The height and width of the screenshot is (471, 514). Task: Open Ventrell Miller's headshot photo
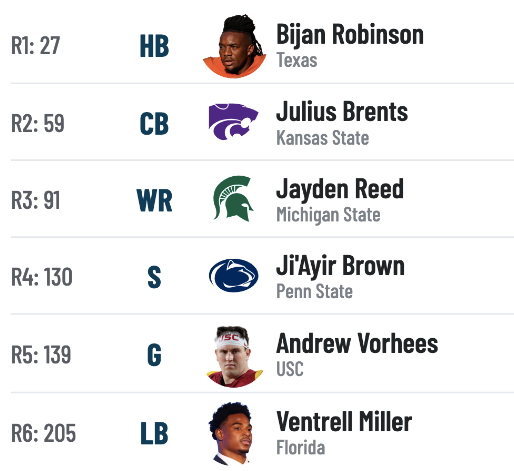[x=231, y=433]
